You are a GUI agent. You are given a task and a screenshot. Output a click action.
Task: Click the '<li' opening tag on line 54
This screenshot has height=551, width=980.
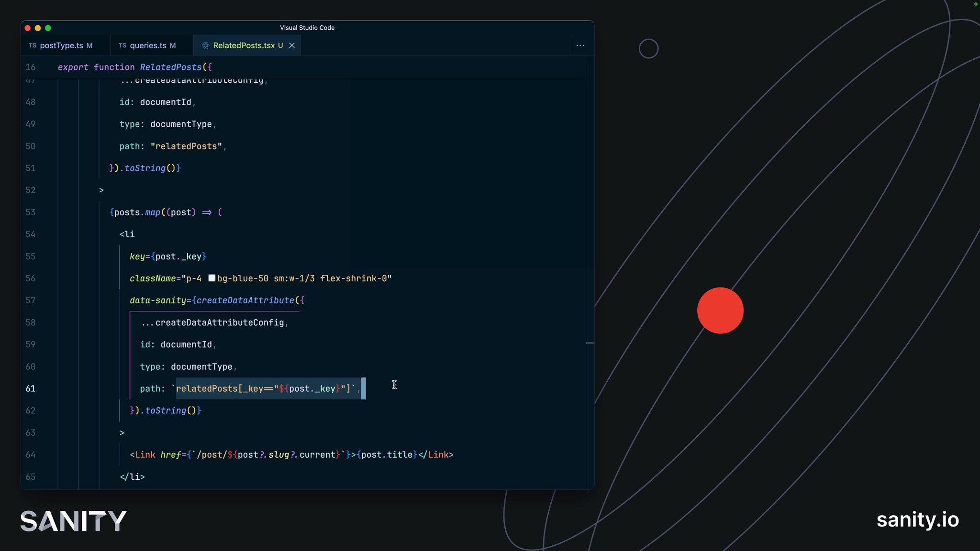pos(127,234)
